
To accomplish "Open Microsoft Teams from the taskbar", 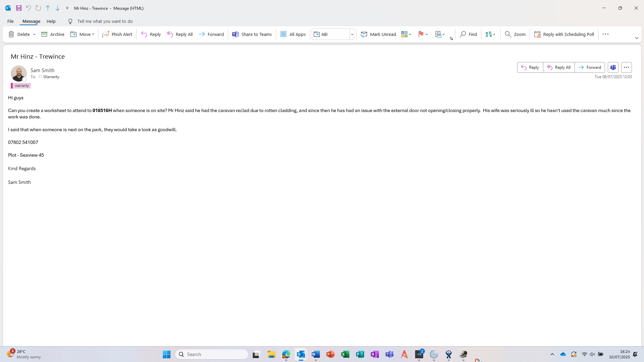I will coord(389,354).
